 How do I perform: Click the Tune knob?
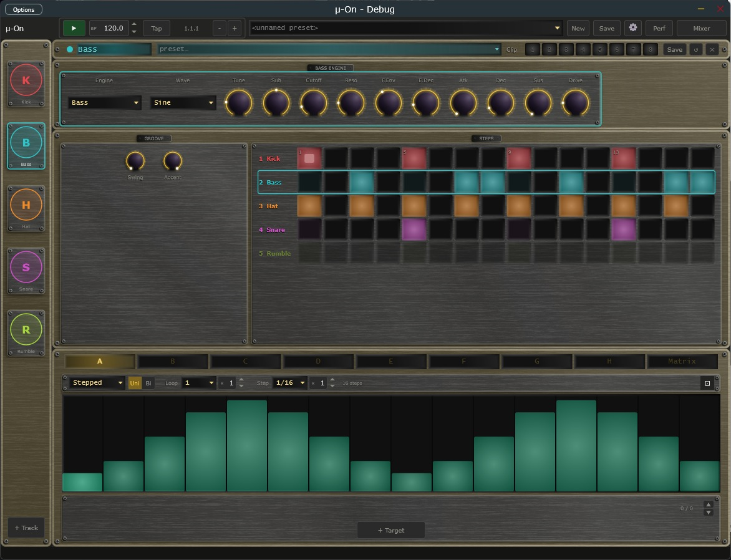click(239, 102)
